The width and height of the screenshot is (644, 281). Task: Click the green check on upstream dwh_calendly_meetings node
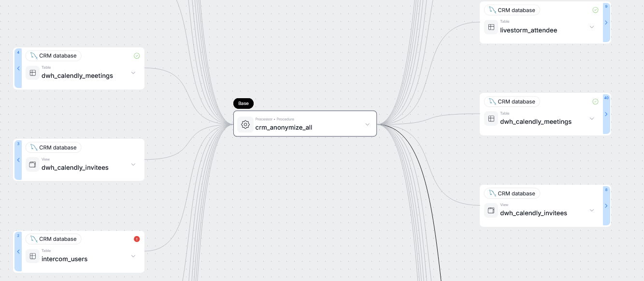click(137, 56)
